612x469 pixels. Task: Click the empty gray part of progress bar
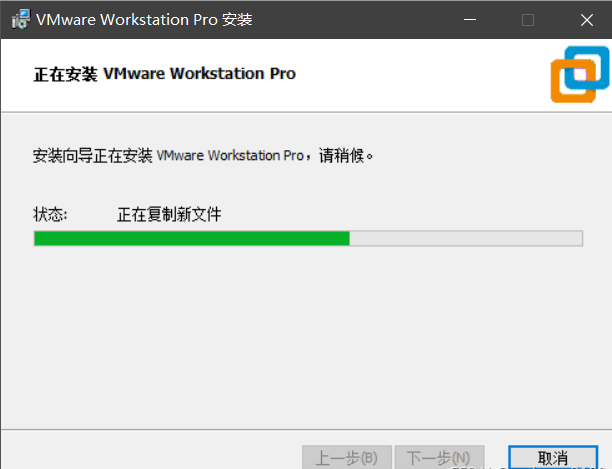pos(466,238)
